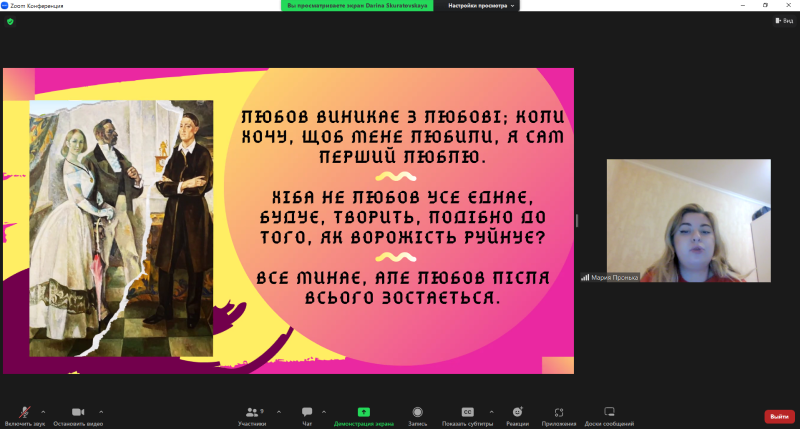
Task: Open the Реакции reactions menu
Action: [x=517, y=415]
